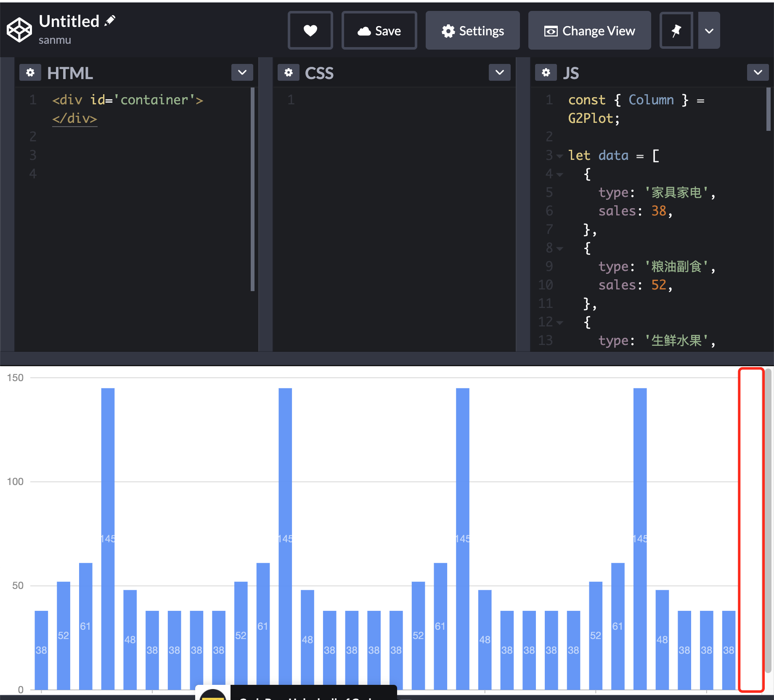Click the JS panel title
Viewport: 774px width, 700px height.
click(x=571, y=72)
